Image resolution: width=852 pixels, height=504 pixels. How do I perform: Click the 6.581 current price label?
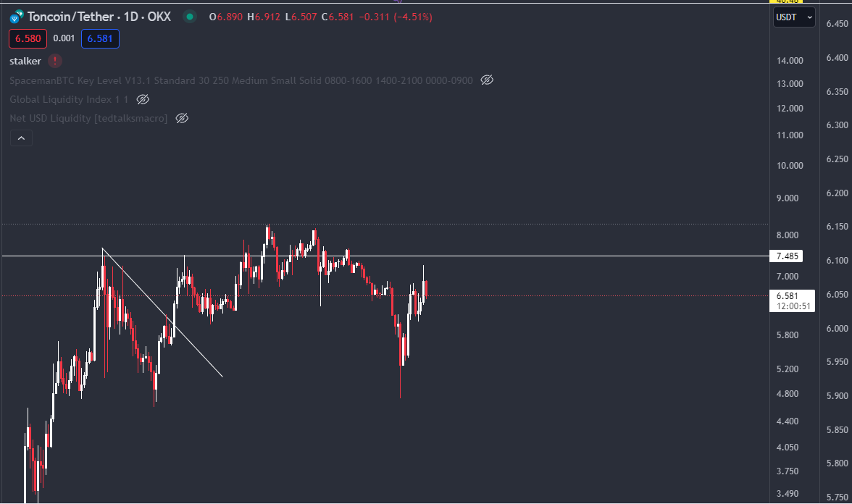(x=787, y=296)
